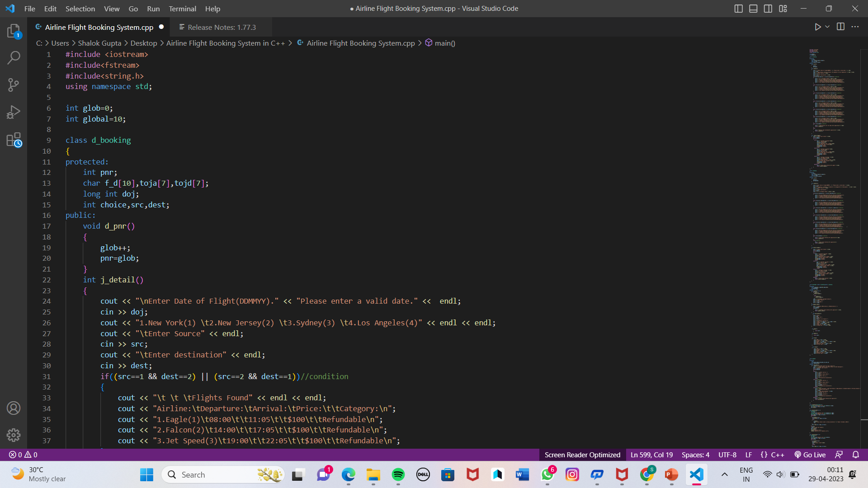Open editor More Actions ellipsis menu

(x=855, y=27)
